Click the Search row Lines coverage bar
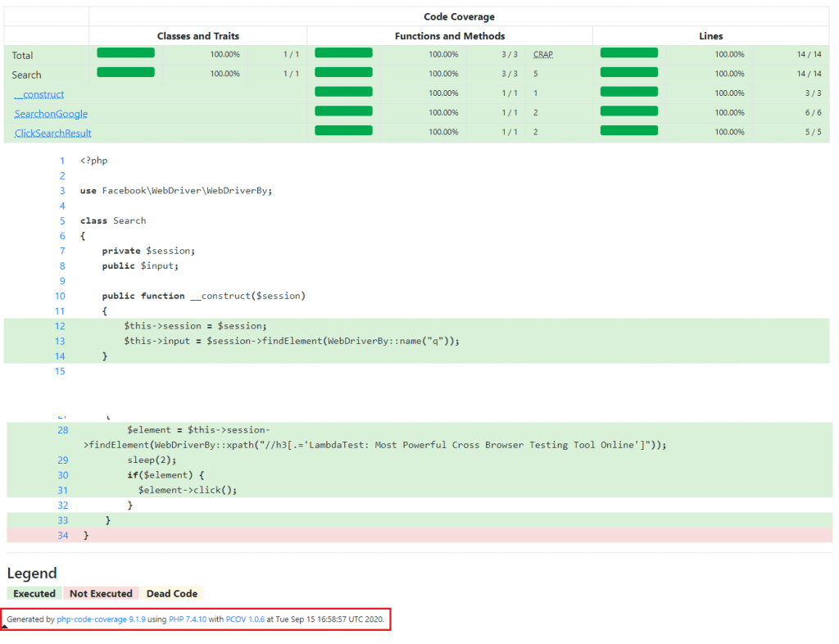This screenshot has width=839, height=644. click(628, 72)
